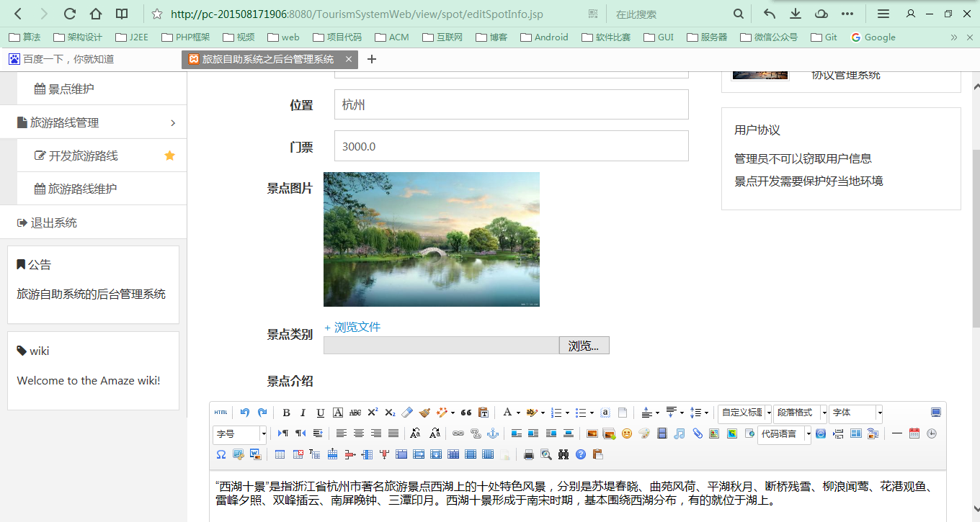Image resolution: width=980 pixels, height=522 pixels.
Task: Reload the page in browser
Action: click(70, 14)
